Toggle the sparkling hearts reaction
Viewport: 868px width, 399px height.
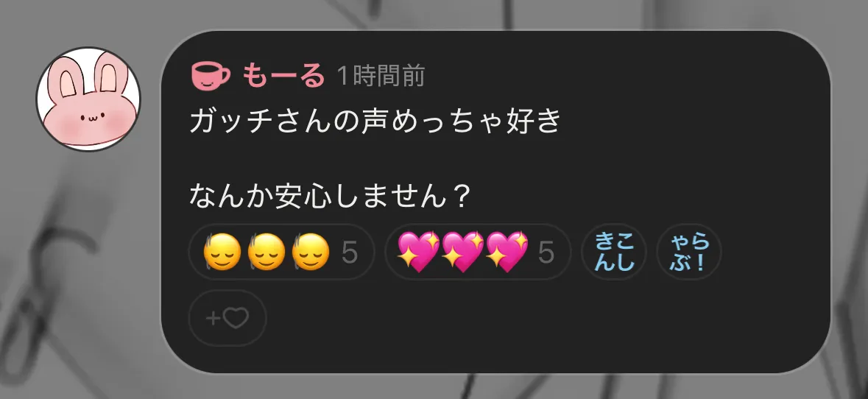click(x=478, y=252)
